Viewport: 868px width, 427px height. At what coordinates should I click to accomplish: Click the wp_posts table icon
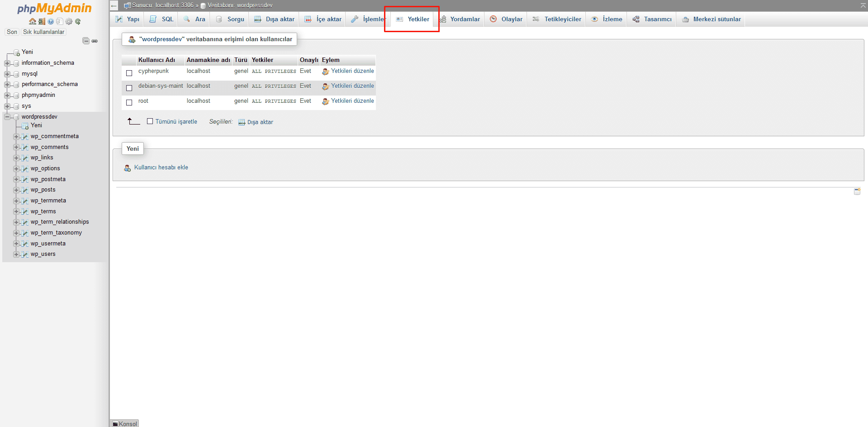25,190
